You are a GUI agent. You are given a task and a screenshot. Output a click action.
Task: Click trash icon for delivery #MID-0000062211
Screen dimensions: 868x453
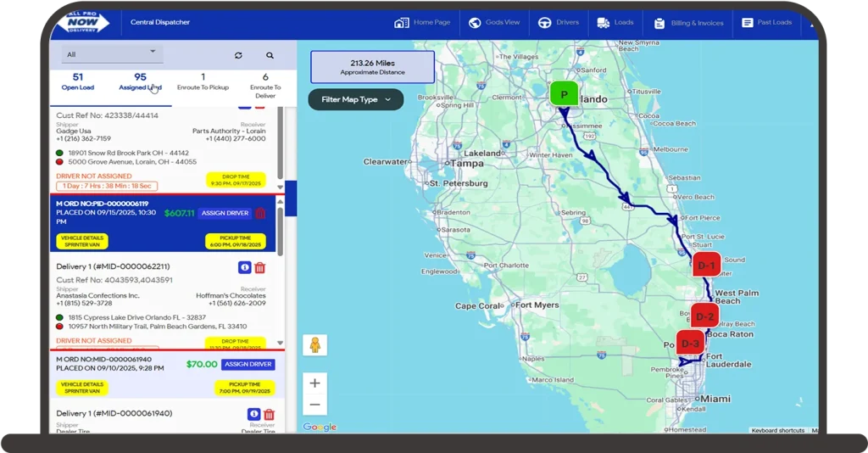(260, 267)
